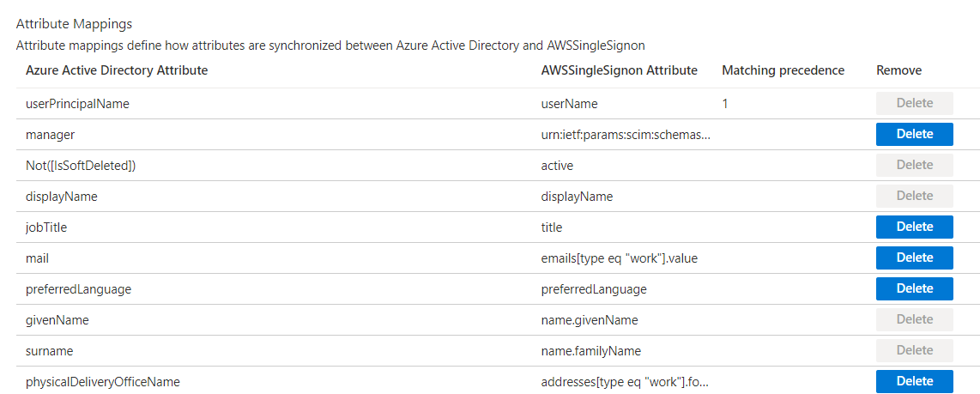Click the greyed-out Delete button for userPrincipalName
980x394 pixels.
pyautogui.click(x=914, y=103)
